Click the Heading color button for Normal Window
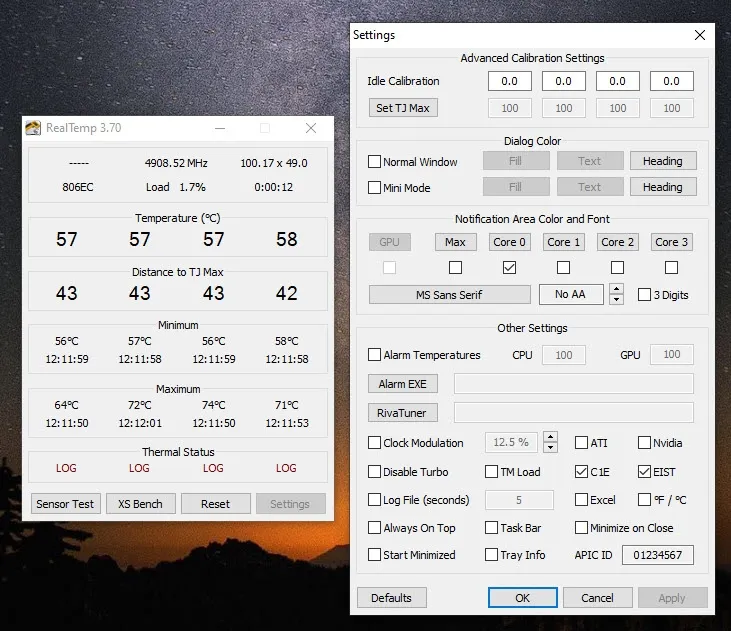 pyautogui.click(x=662, y=161)
